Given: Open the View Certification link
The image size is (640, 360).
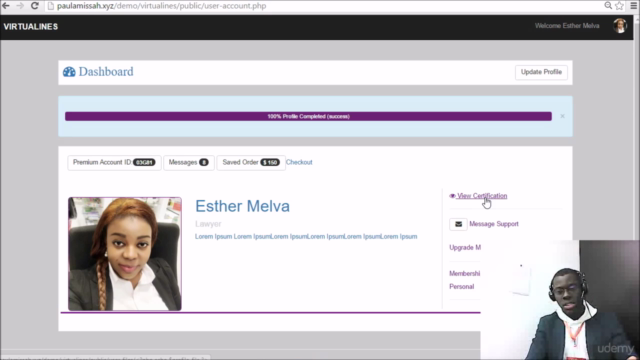Looking at the screenshot, I should point(482,196).
